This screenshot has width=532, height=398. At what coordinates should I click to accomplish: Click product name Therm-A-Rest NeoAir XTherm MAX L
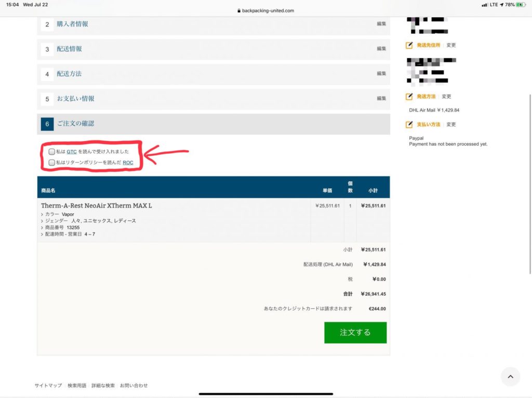tap(96, 206)
